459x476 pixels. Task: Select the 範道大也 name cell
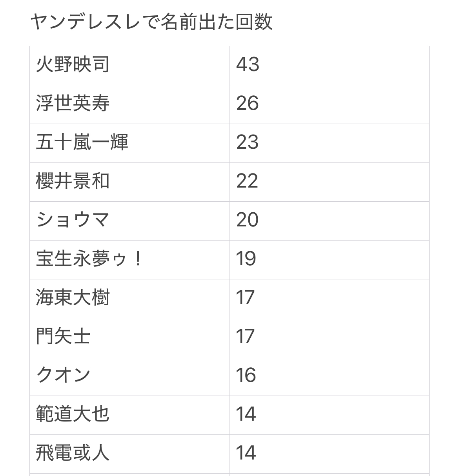coord(73,414)
